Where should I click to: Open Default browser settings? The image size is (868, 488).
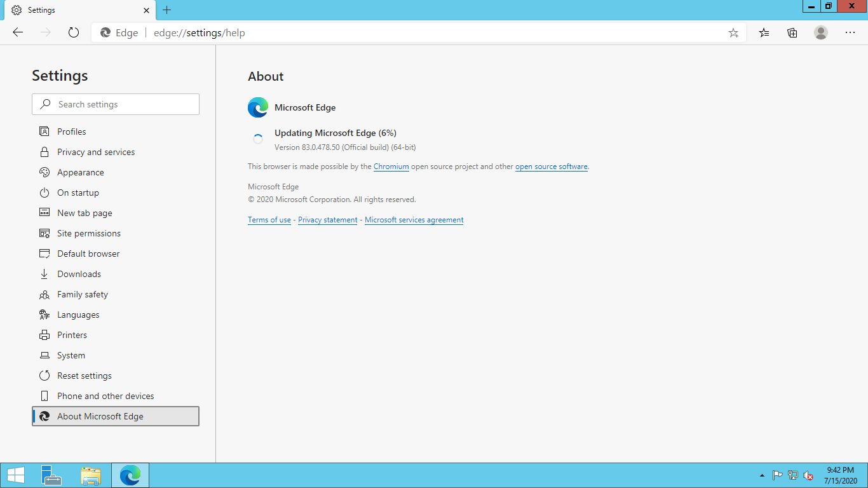point(116,254)
